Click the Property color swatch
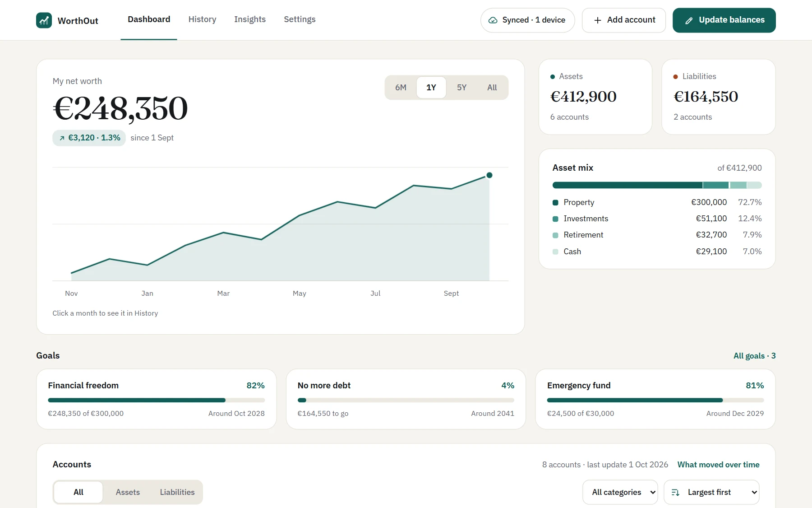This screenshot has width=812, height=508. [555, 203]
